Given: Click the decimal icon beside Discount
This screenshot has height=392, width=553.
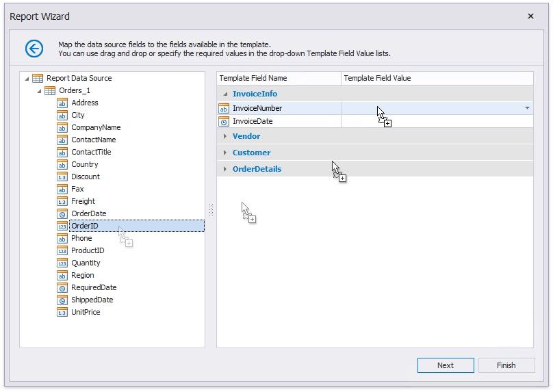Looking at the screenshot, I should pos(62,177).
